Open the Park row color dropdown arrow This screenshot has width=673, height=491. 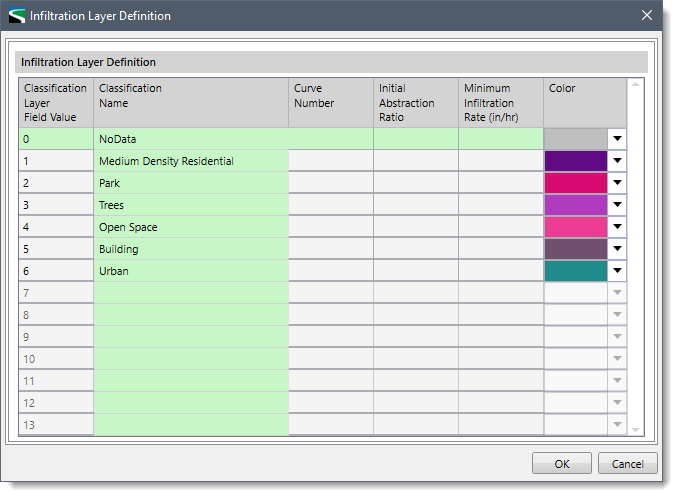(x=617, y=183)
